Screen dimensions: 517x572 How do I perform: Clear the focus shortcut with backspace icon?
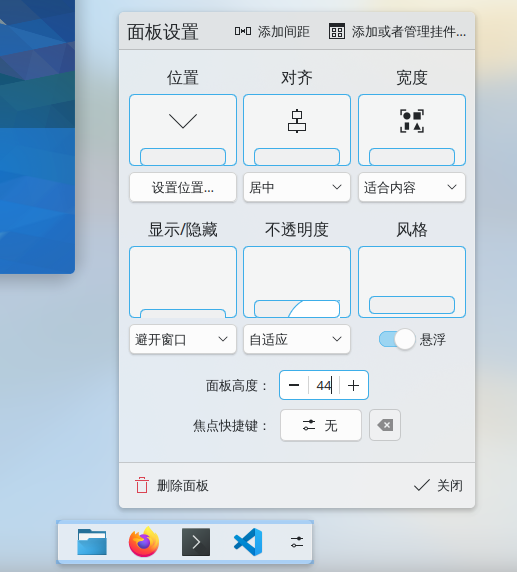385,425
